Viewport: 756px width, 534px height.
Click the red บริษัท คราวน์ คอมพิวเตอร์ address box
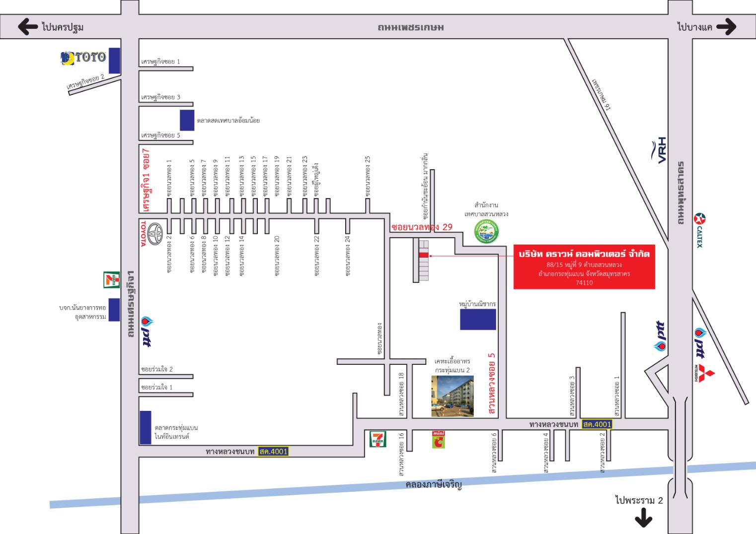point(584,267)
